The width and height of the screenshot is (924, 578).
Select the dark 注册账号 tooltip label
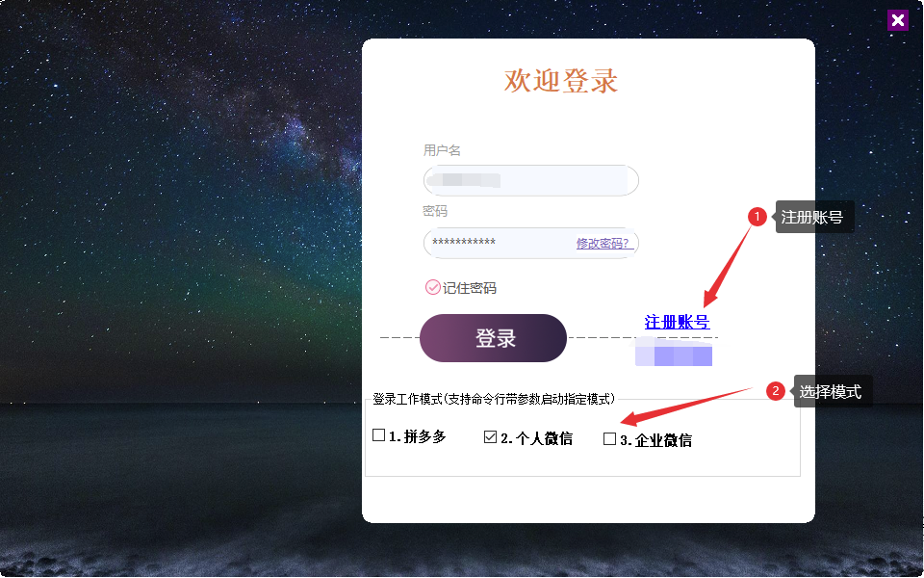click(814, 217)
